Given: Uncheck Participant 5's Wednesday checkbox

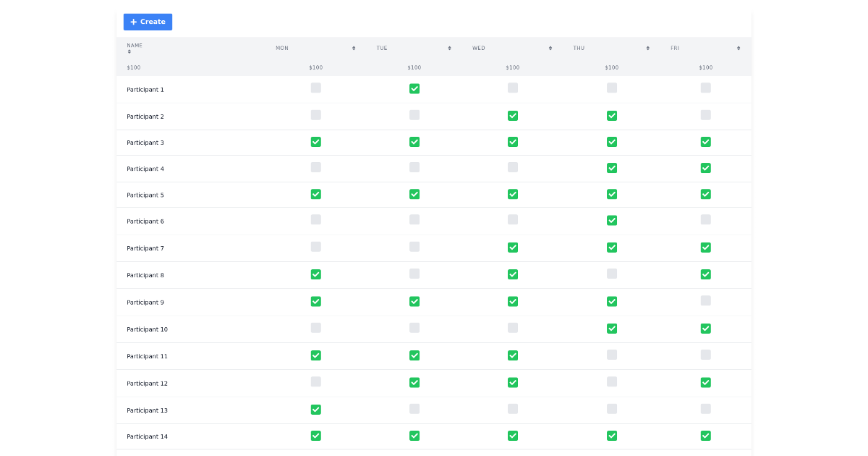Looking at the screenshot, I should tap(513, 194).
